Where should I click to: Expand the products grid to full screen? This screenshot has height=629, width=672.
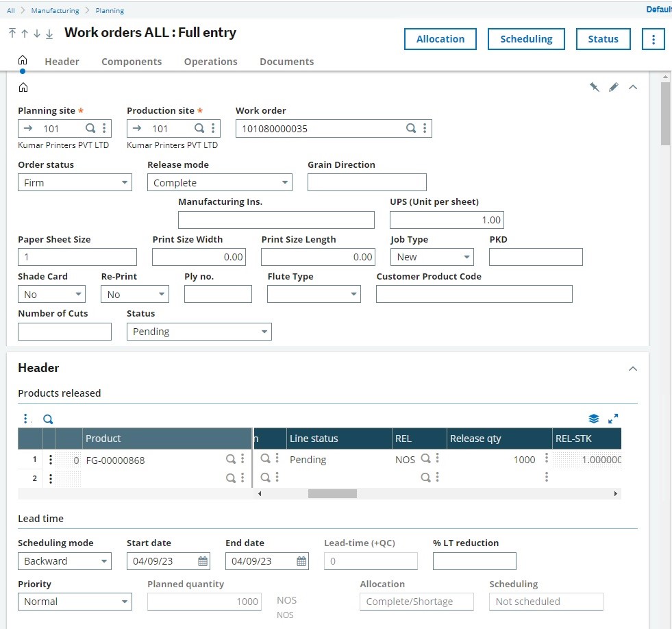pyautogui.click(x=613, y=419)
